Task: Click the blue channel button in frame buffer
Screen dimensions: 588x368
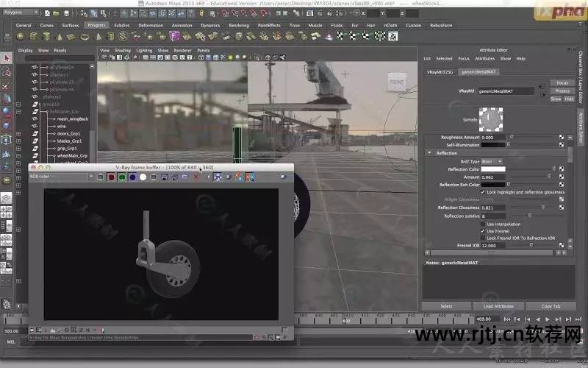Action: coord(132,177)
